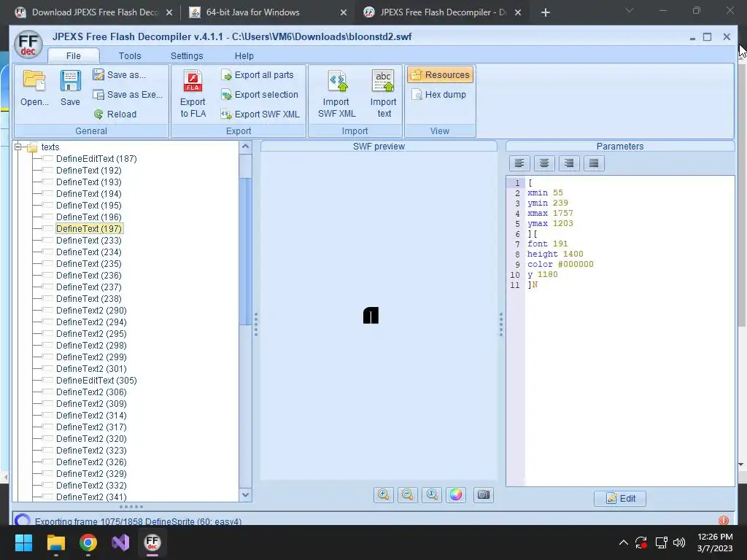Open the Settings ribbon tab
The image size is (747, 560).
tap(187, 55)
